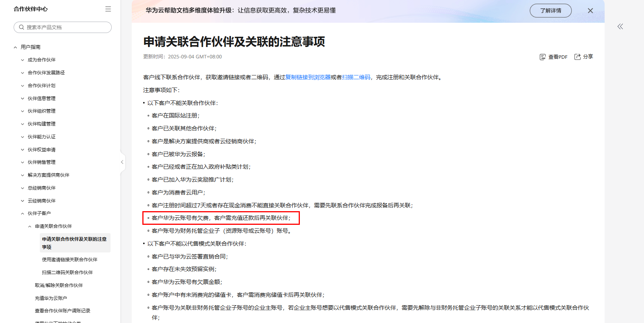The height and width of the screenshot is (323, 644).
Task: Collapse 伙伴子客户 chevron
Action: (x=22, y=214)
